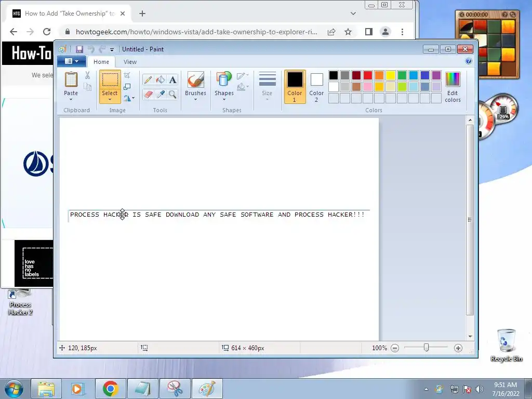This screenshot has width=532, height=399.
Task: Pick the yellow color swatch
Action: pos(391,75)
